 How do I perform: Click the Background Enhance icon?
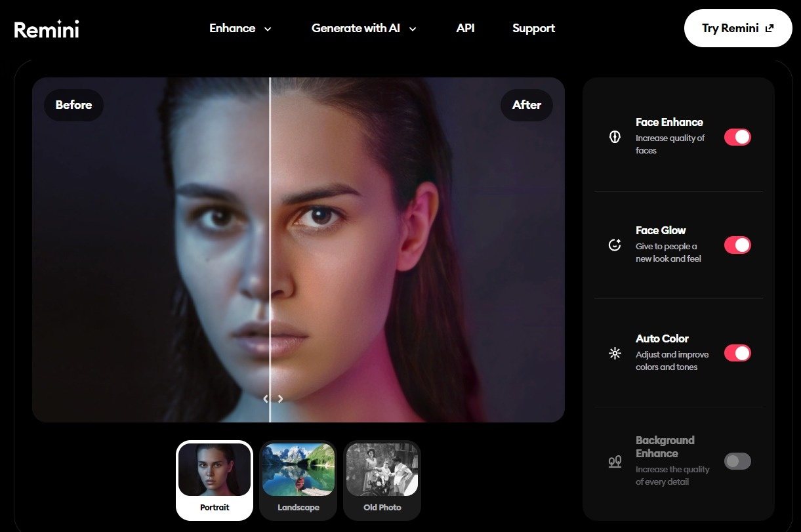pyautogui.click(x=615, y=462)
